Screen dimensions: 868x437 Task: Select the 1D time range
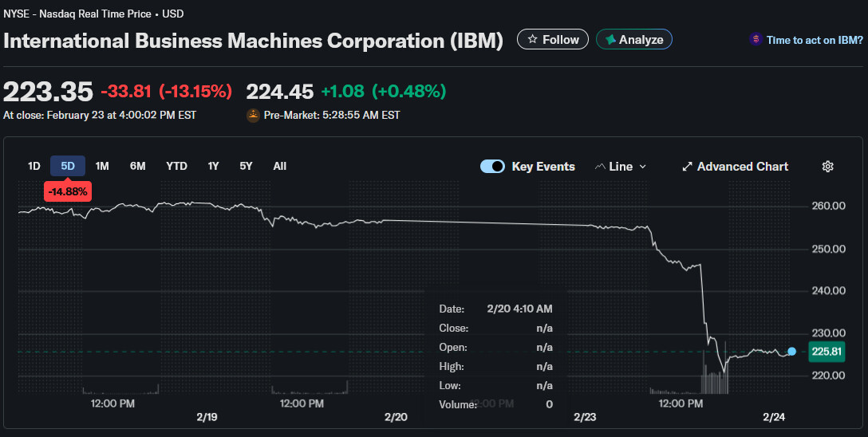(34, 166)
